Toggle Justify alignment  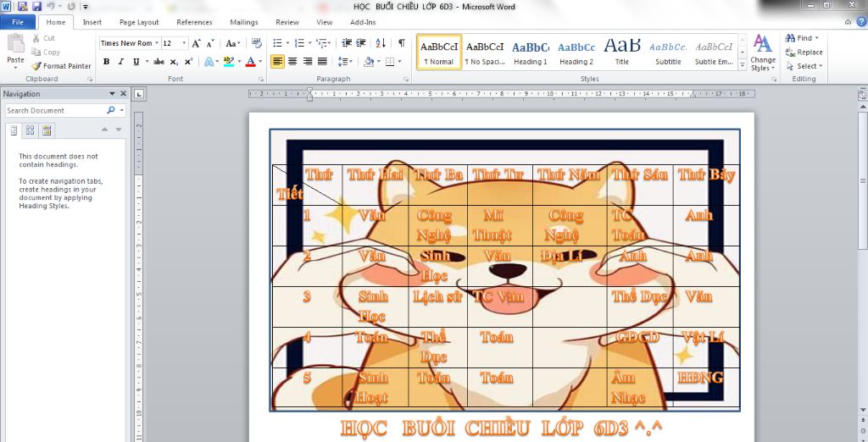coord(322,62)
